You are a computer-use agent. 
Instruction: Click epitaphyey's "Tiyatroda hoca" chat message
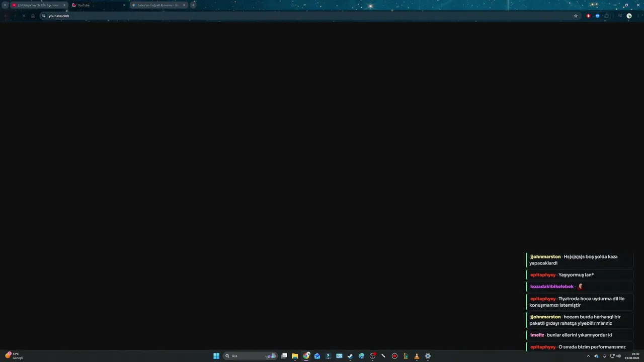click(579, 302)
